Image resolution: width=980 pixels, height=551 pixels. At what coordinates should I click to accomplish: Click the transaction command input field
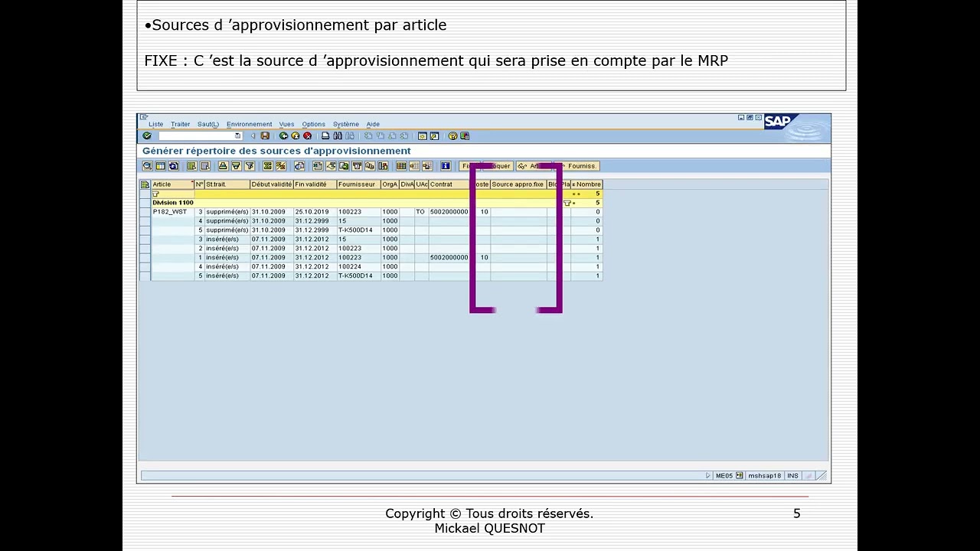click(200, 135)
